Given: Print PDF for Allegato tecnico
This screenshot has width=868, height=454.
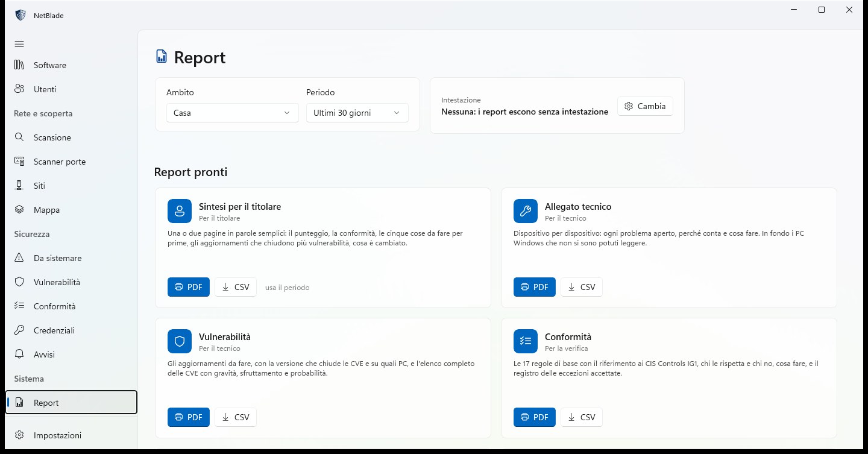Looking at the screenshot, I should click(535, 287).
